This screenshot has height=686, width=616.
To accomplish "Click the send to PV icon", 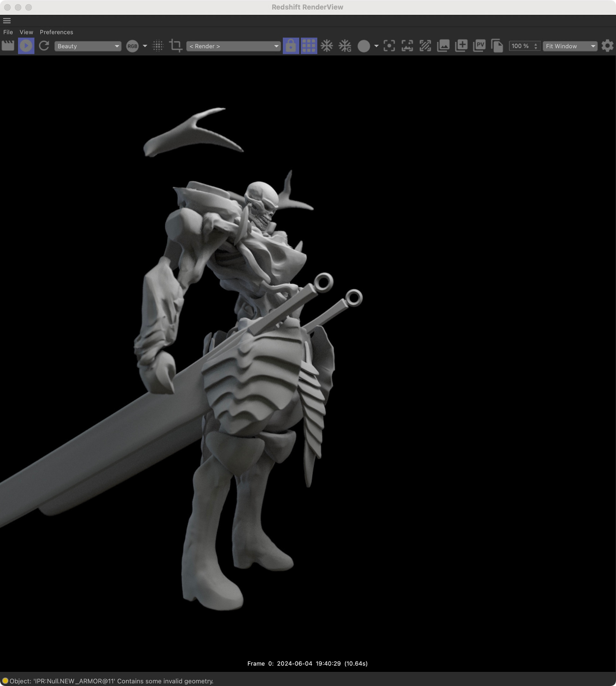I will tap(479, 46).
